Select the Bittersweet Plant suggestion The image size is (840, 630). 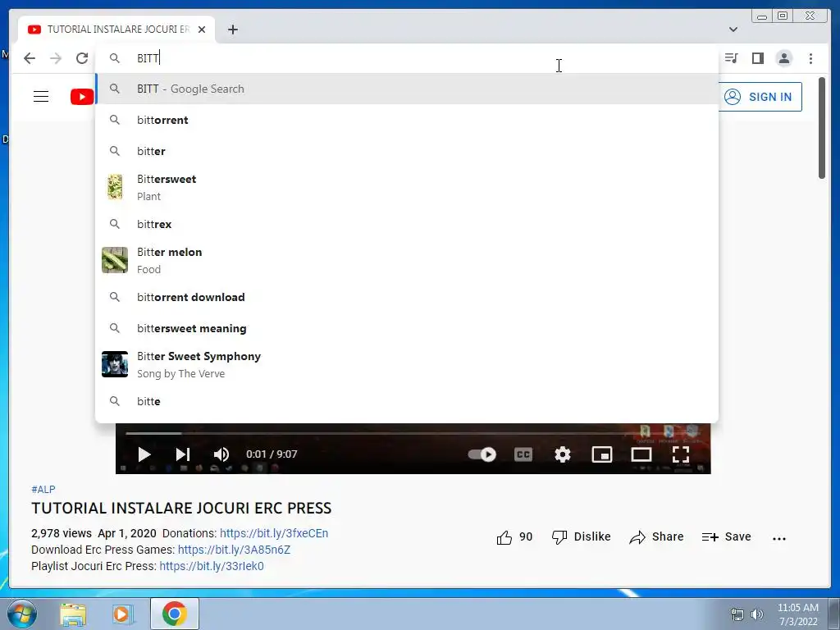[407, 188]
